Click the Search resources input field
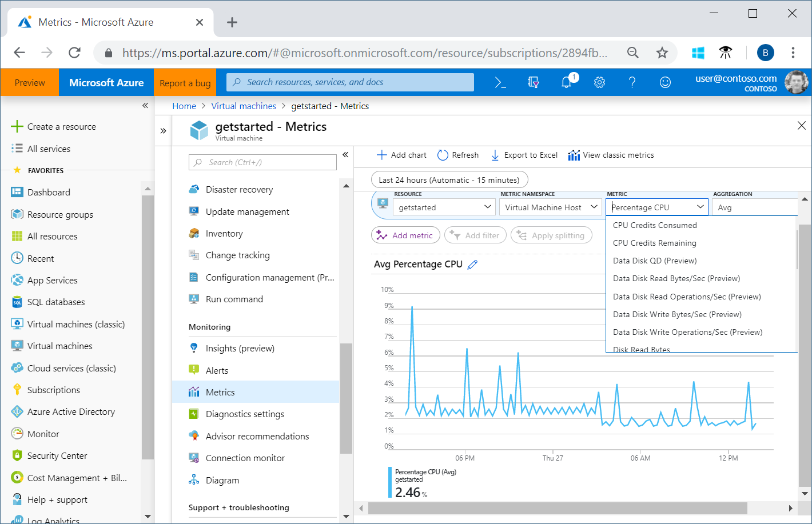 coord(350,82)
